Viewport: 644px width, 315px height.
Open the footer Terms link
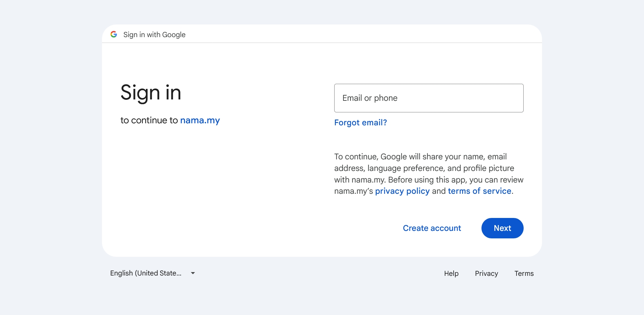(x=524, y=273)
